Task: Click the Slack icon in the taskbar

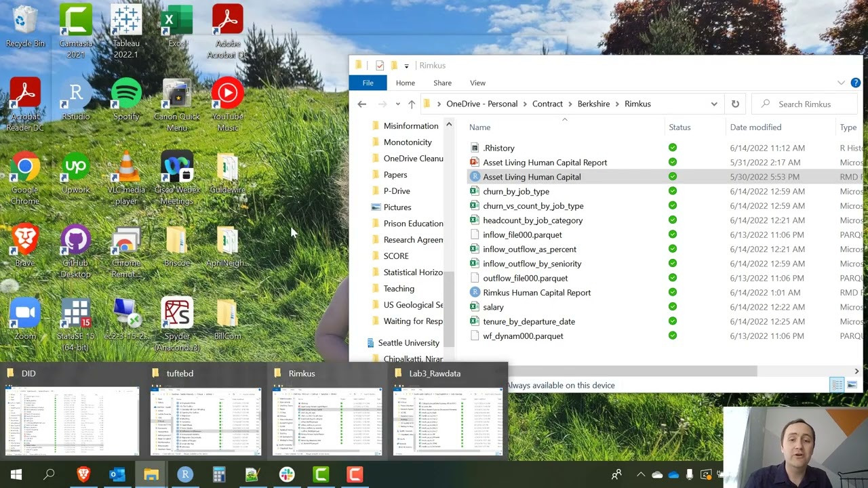Action: (x=287, y=474)
